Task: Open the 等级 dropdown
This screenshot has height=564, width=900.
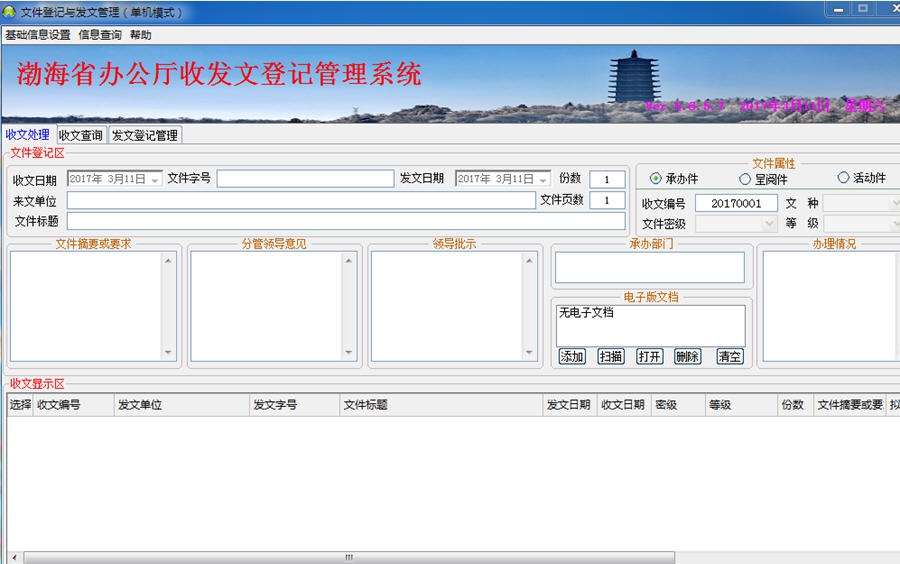Action: (895, 224)
